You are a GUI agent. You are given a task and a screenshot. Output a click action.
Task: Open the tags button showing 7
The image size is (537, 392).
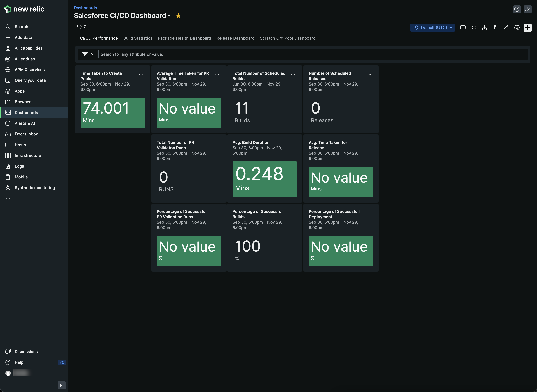click(81, 27)
